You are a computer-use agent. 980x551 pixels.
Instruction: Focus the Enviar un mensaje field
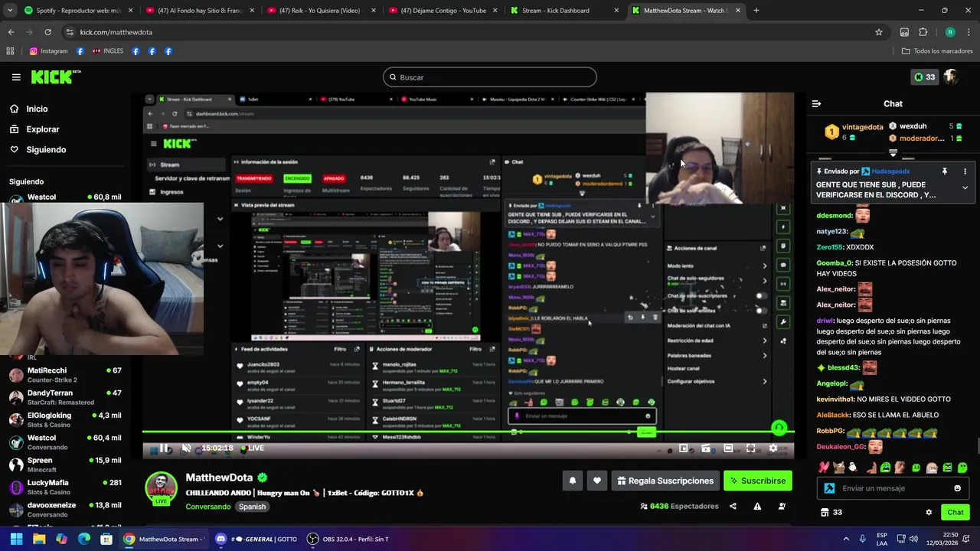pos(893,488)
